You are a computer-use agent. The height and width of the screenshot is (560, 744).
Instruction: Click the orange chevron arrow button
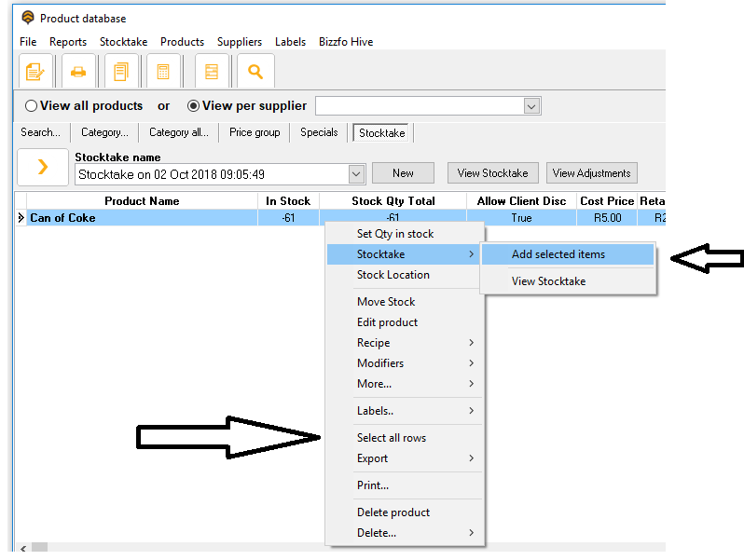[x=42, y=167]
